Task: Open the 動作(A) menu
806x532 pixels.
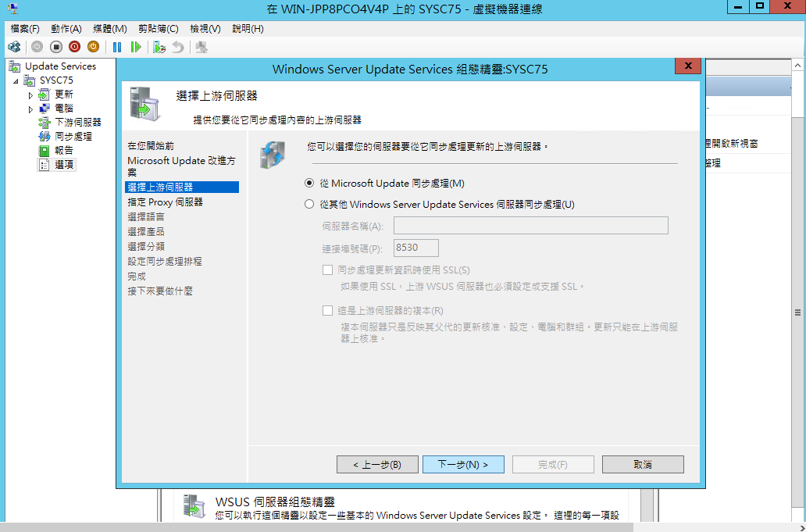Action: (66, 29)
